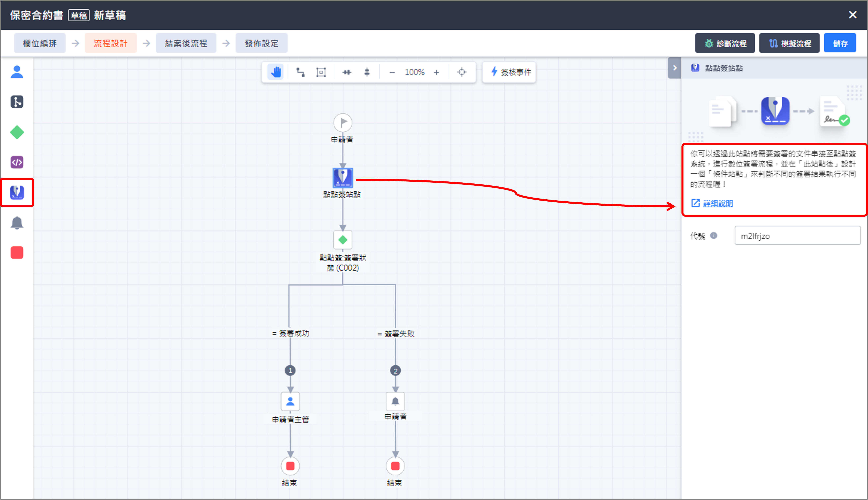Click the frame selection tool

click(x=321, y=72)
